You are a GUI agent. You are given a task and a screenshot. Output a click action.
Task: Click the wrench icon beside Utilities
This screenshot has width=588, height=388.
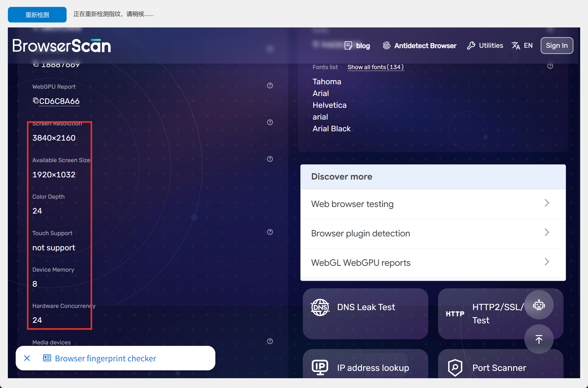471,46
